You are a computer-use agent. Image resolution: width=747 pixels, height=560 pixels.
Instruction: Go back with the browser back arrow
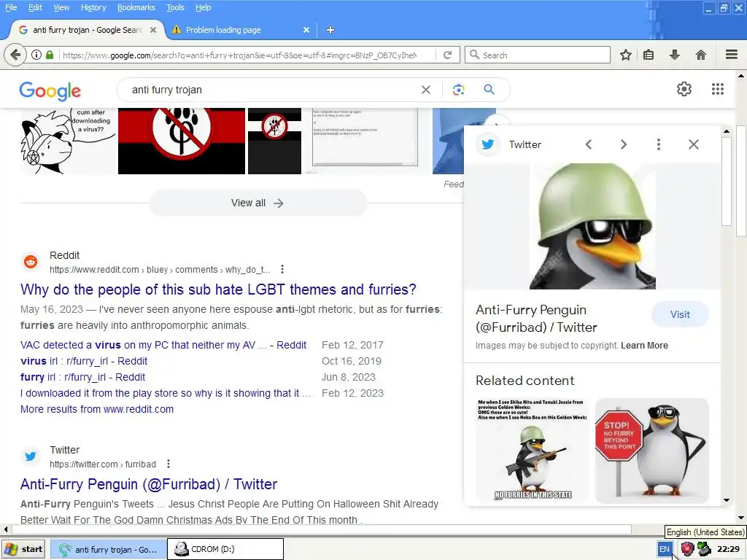coord(15,55)
